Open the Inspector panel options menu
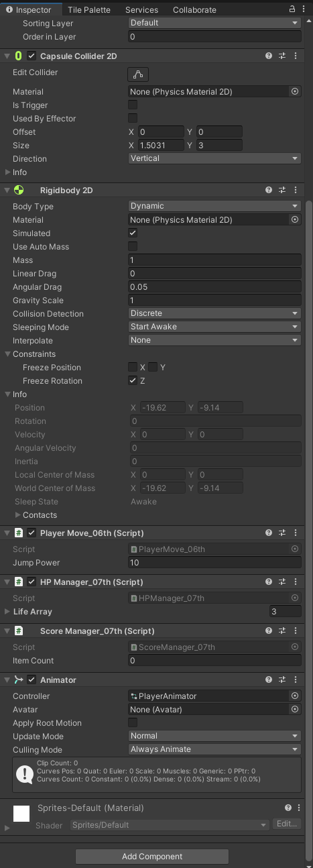 [304, 9]
